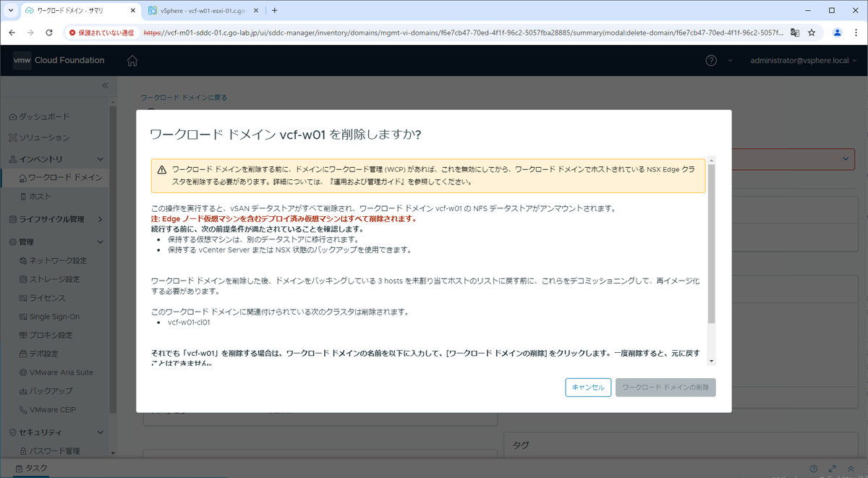The image size is (868, 478).
Task: Collapse the インベントリ section chevron
Action: (x=101, y=159)
